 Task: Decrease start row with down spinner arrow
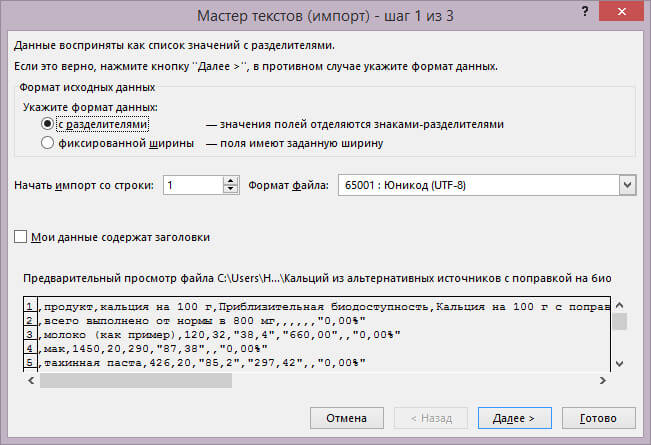click(x=231, y=190)
